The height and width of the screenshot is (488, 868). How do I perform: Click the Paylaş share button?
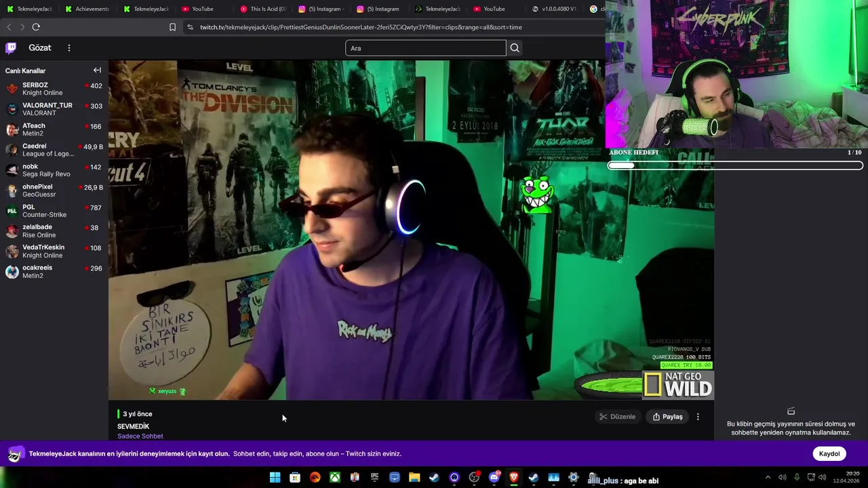(667, 417)
